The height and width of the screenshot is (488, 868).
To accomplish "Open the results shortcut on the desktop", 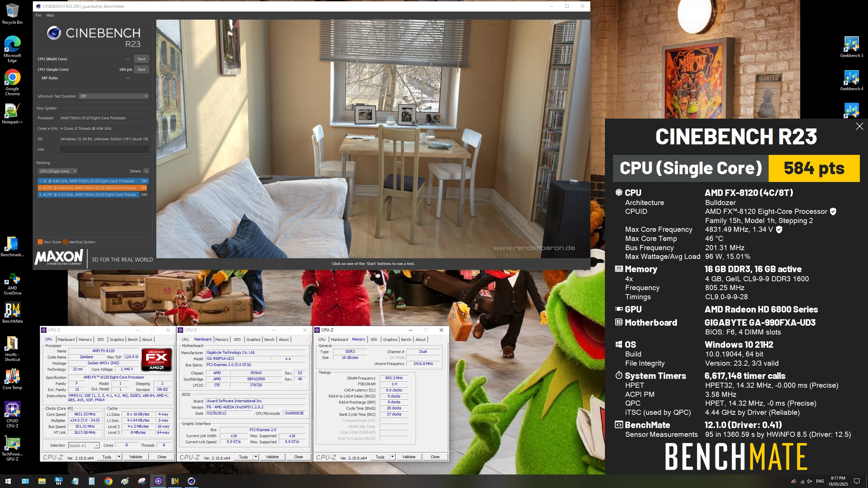I will 12,349.
